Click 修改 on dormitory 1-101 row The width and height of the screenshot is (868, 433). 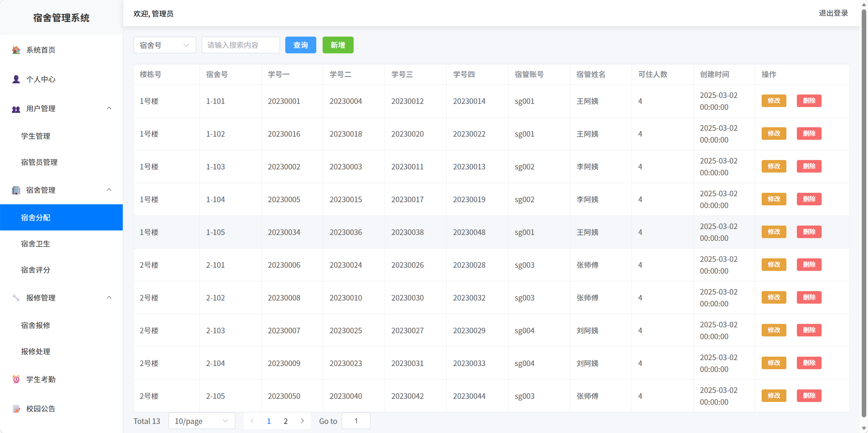pyautogui.click(x=773, y=101)
